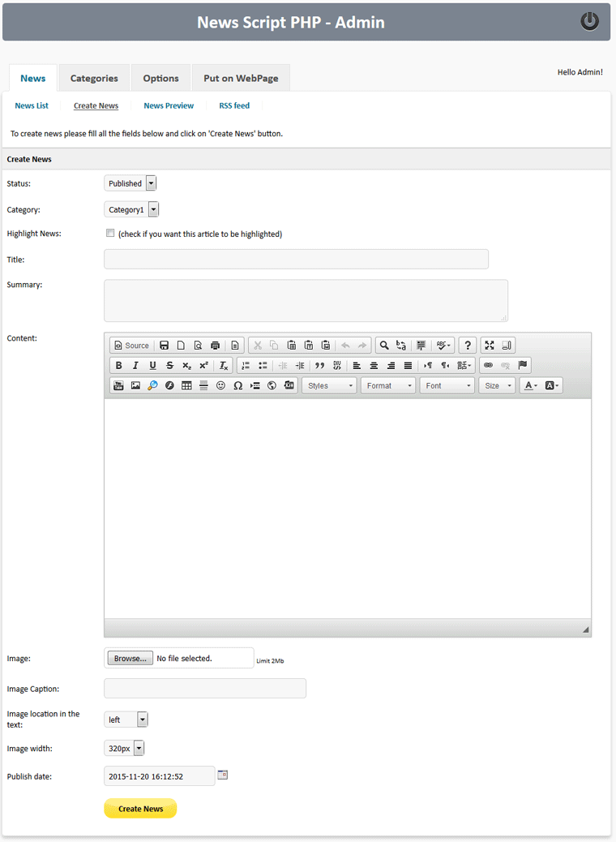Insert a horizontal line
The image size is (616, 842).
point(204,385)
